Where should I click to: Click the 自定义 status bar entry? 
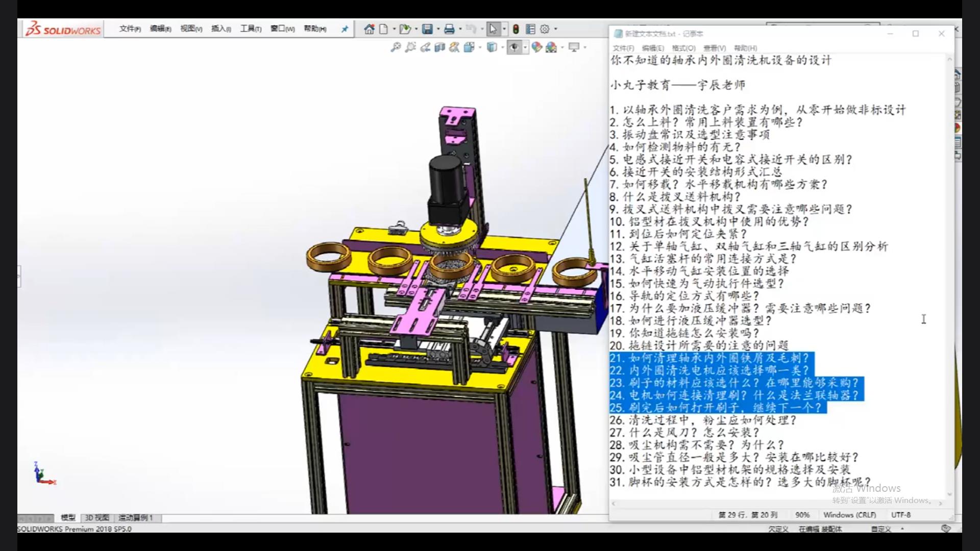tap(881, 529)
